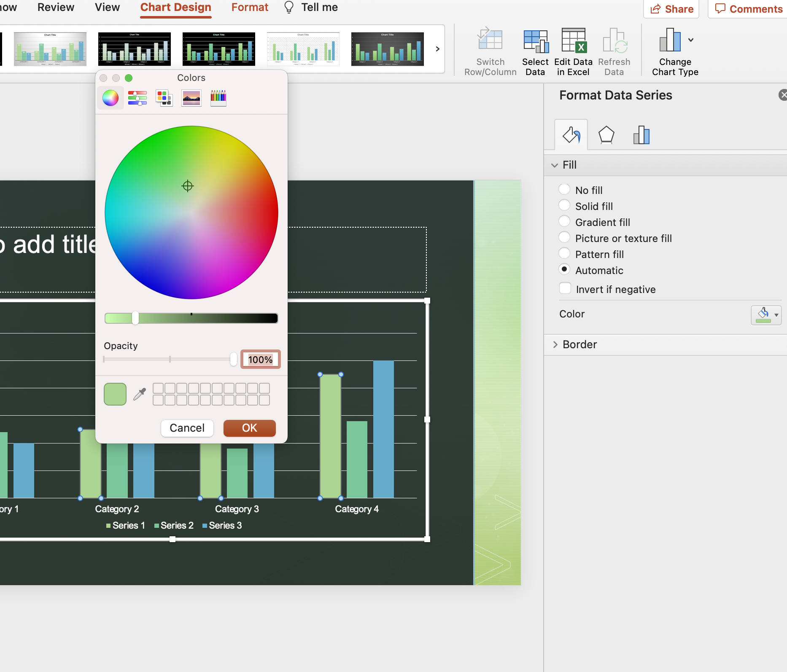Viewport: 787px width, 672px height.
Task: Select No fill radio option
Action: tap(564, 189)
